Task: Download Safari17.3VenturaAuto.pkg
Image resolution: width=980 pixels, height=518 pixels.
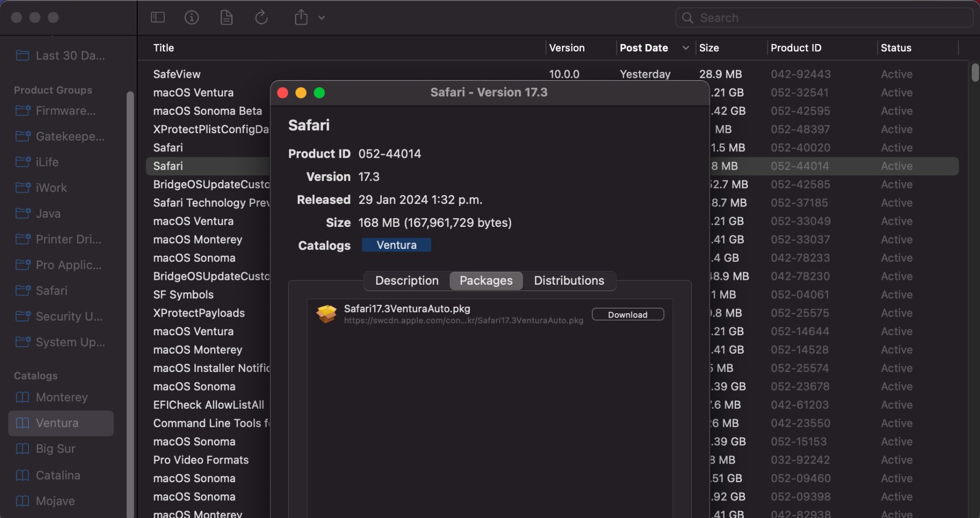Action: [x=628, y=315]
